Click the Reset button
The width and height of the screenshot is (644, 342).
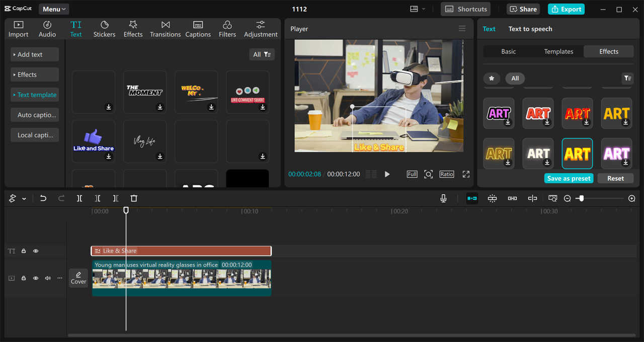pyautogui.click(x=615, y=178)
